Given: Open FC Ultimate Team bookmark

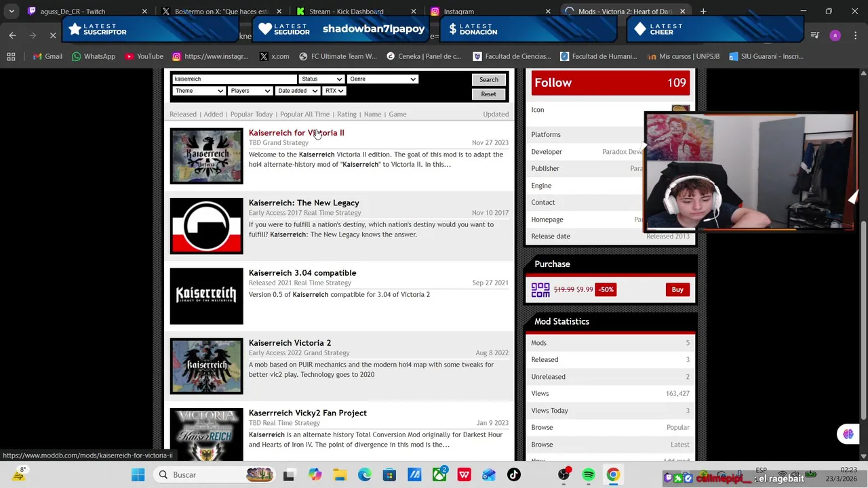Looking at the screenshot, I should point(338,56).
